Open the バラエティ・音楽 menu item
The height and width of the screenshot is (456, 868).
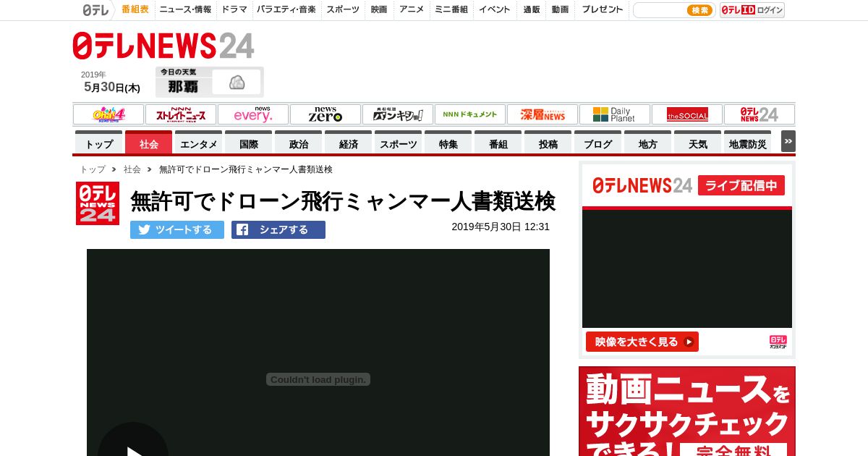(286, 10)
